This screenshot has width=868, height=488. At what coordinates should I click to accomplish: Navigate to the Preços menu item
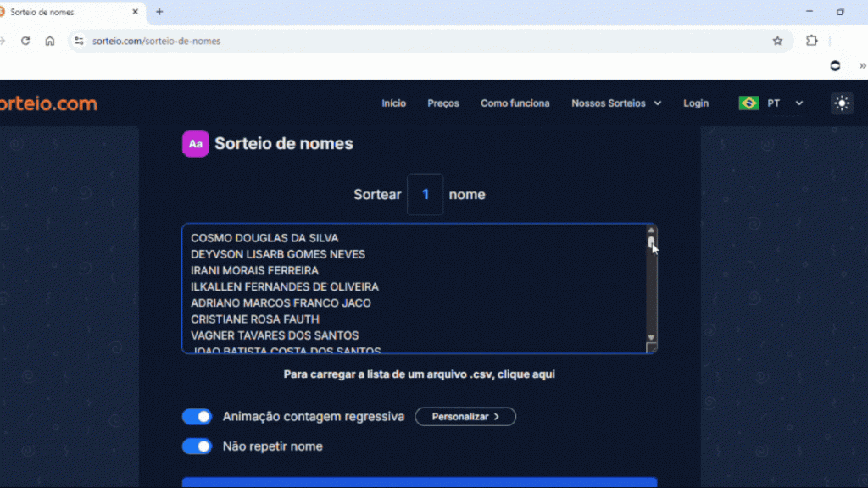click(x=443, y=103)
